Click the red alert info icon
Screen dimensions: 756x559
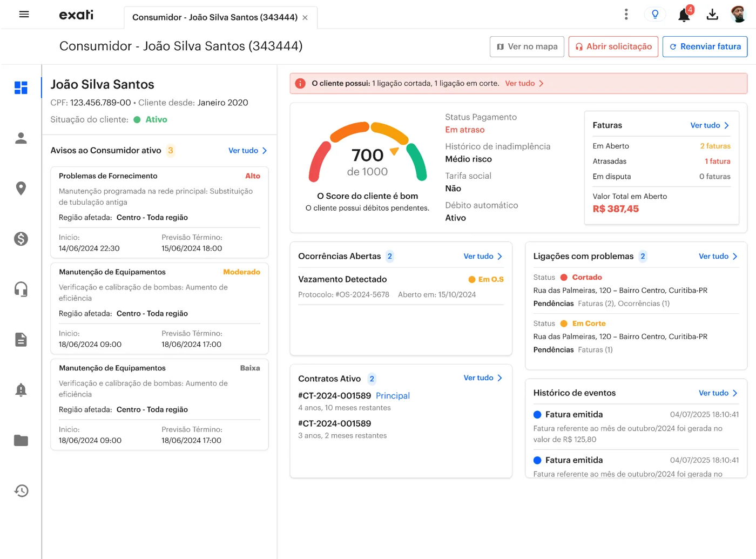300,84
